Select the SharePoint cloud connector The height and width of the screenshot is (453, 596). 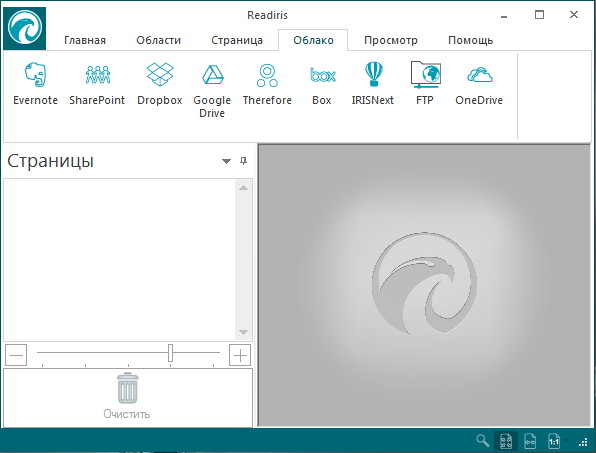tap(97, 84)
